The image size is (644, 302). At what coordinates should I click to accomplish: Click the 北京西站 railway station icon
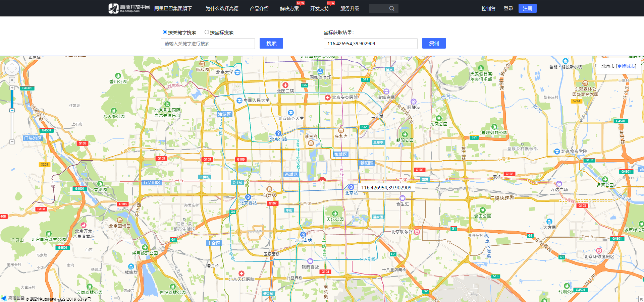coord(248,197)
